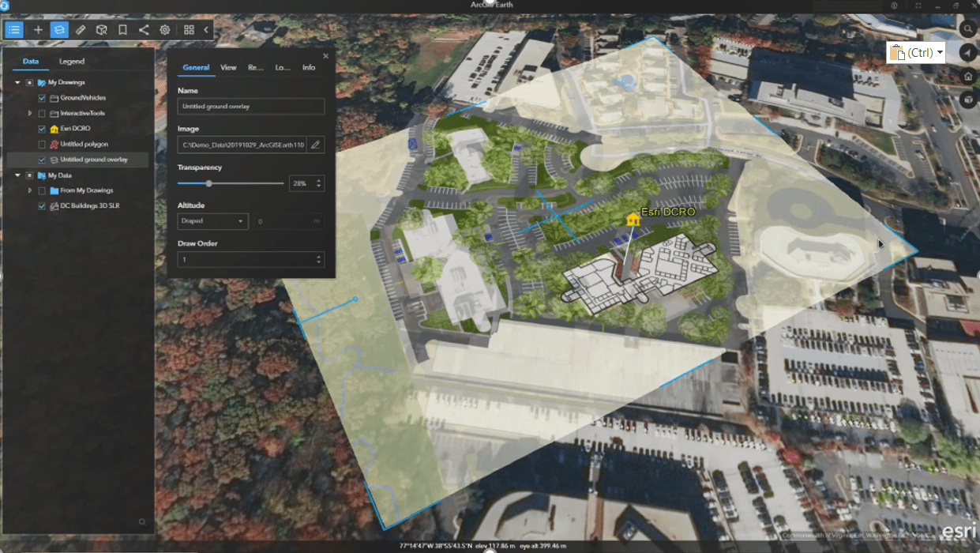Toggle the My Drawings checkbox

pyautogui.click(x=29, y=82)
